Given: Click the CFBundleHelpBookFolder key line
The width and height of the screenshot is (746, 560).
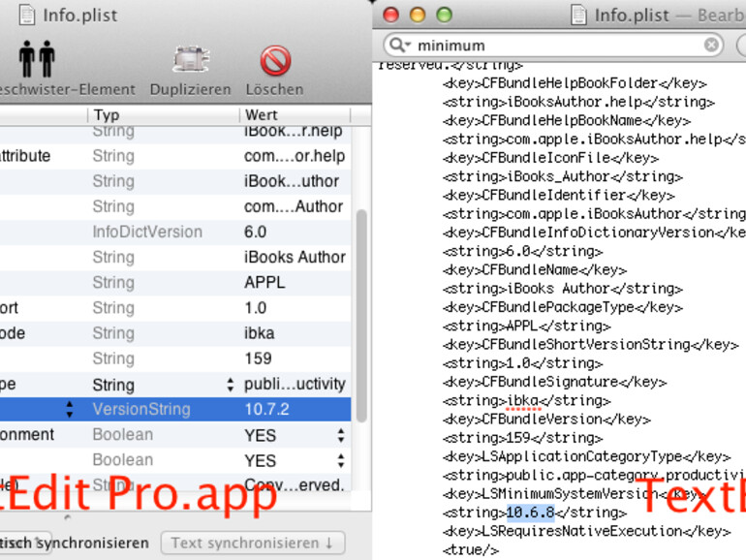Looking at the screenshot, I should click(575, 83).
